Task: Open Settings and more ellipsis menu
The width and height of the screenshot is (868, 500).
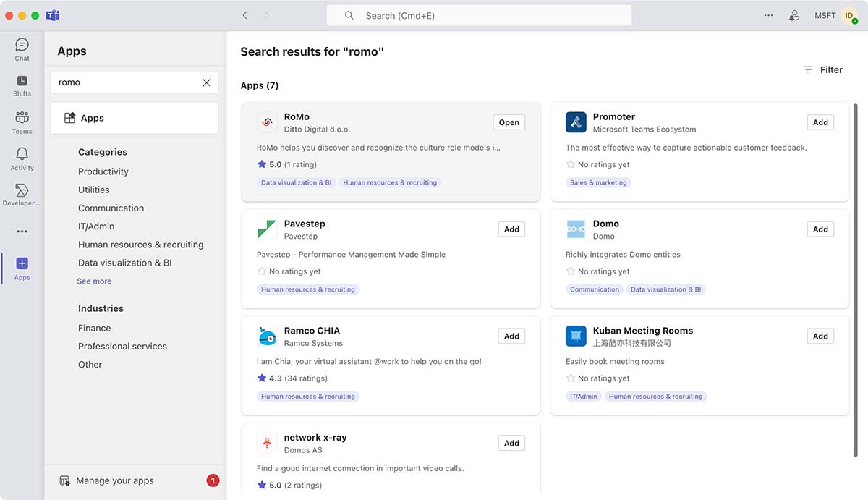Action: coord(768,15)
